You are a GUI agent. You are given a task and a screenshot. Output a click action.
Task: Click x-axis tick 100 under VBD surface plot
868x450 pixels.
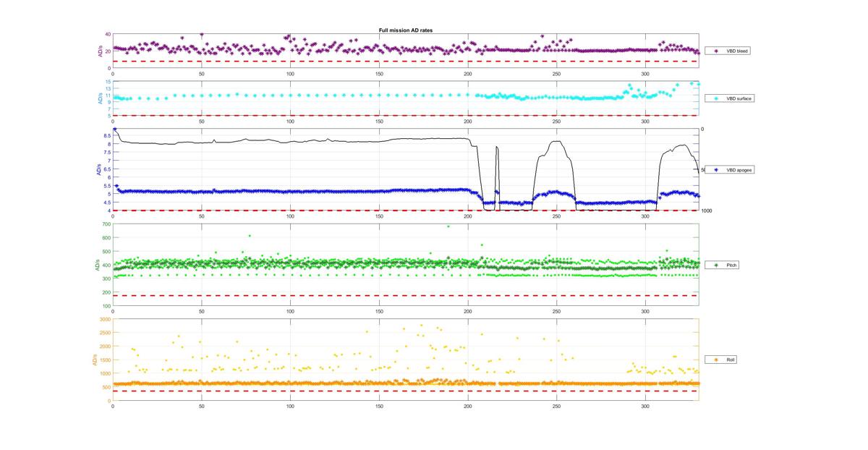[290, 121]
